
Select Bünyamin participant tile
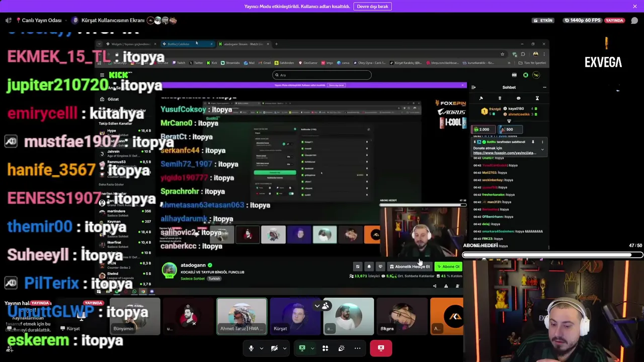click(x=135, y=316)
